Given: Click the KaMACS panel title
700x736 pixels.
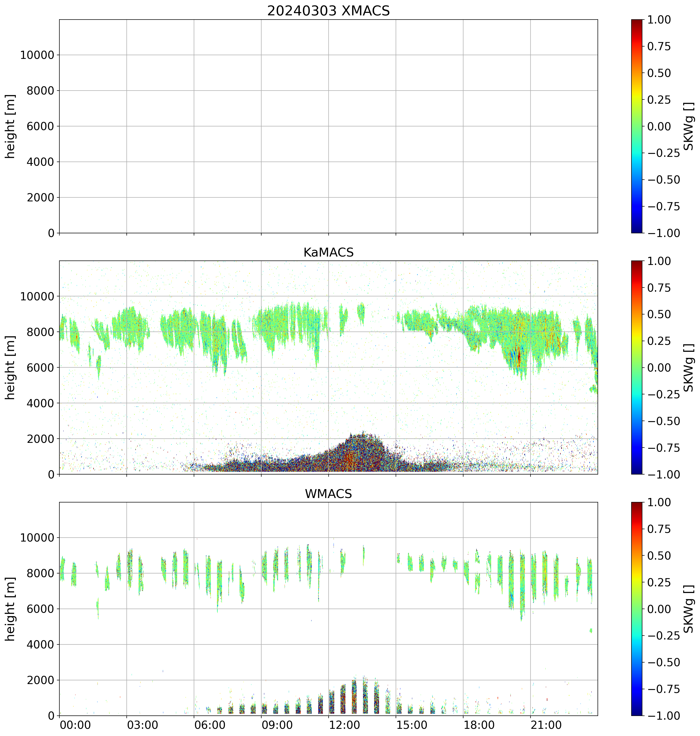Looking at the screenshot, I should (x=328, y=253).
